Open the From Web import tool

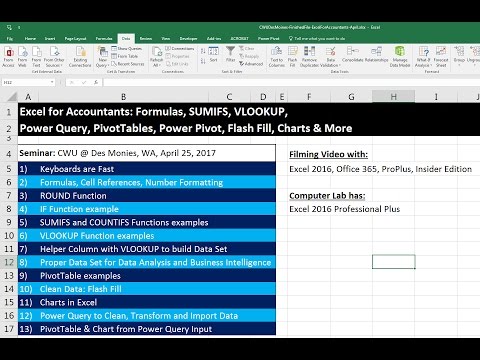click(22, 56)
